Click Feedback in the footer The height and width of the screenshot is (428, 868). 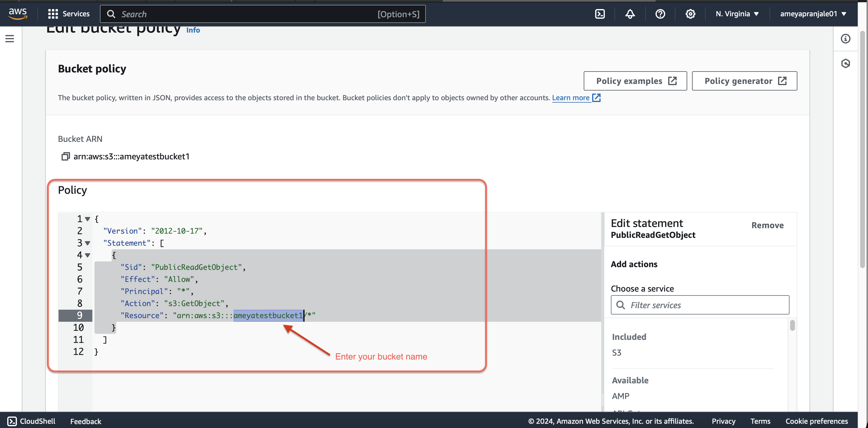click(x=86, y=421)
